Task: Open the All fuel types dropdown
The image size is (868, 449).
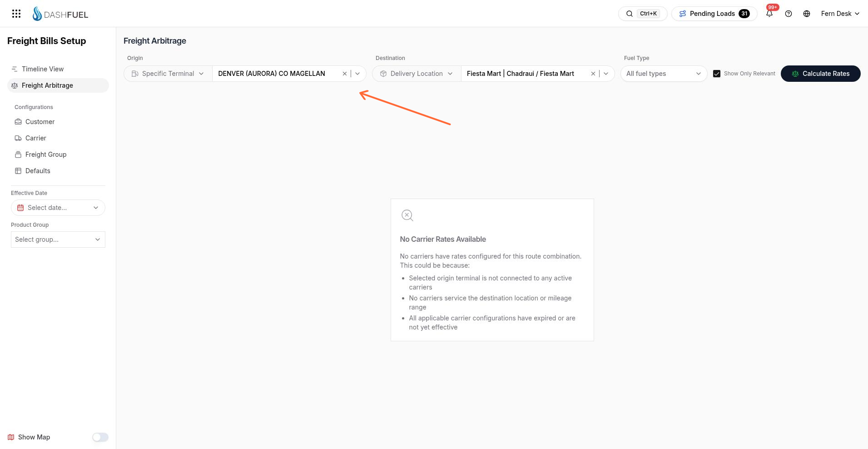Action: (664, 74)
